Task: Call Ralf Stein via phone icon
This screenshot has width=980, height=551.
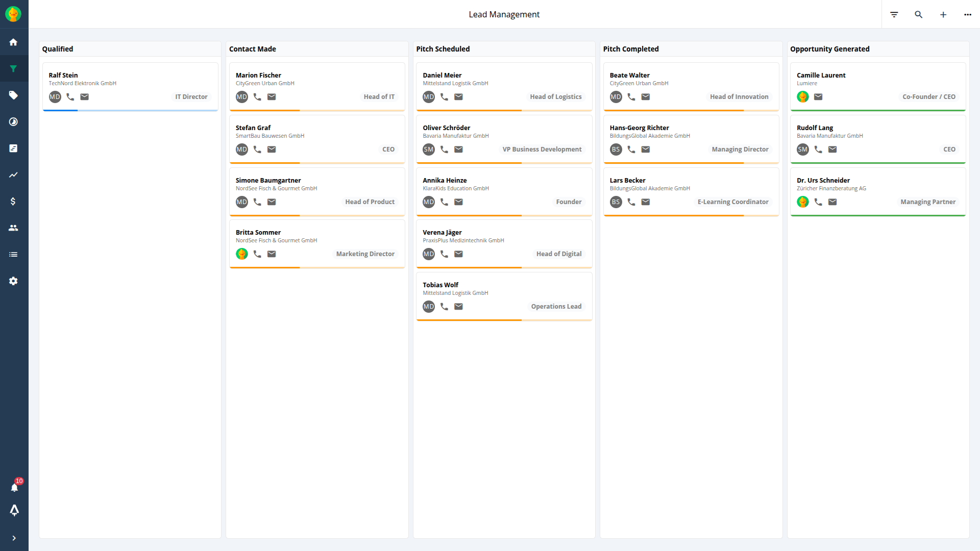Action: (70, 97)
